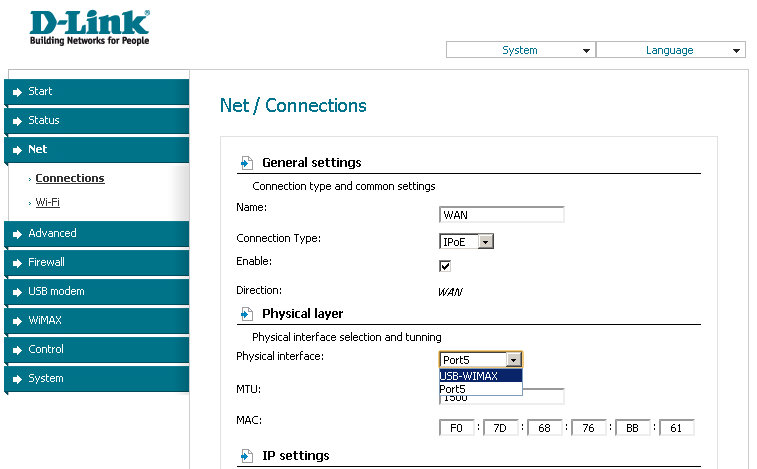Open the Connections link under Net
This screenshot has height=469, width=757.
point(70,178)
